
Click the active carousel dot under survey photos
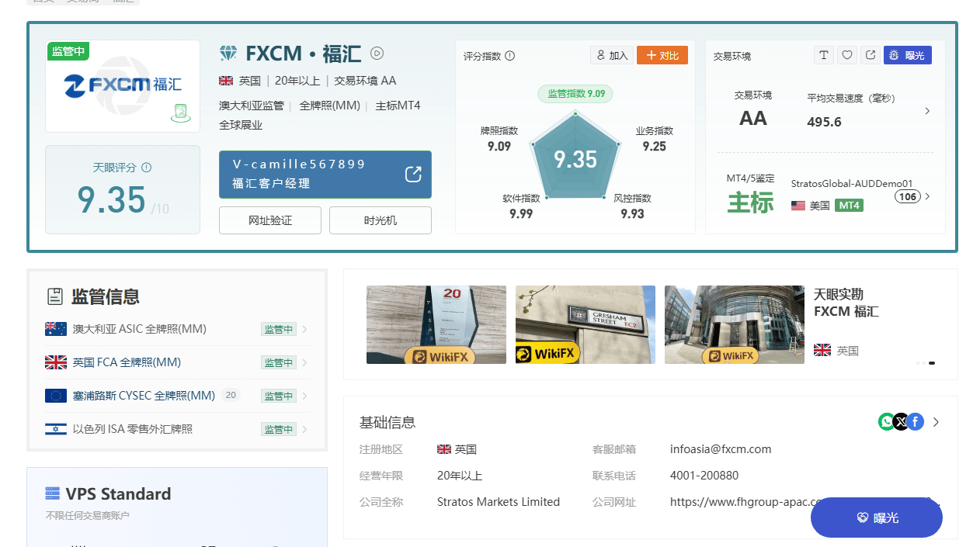point(932,363)
